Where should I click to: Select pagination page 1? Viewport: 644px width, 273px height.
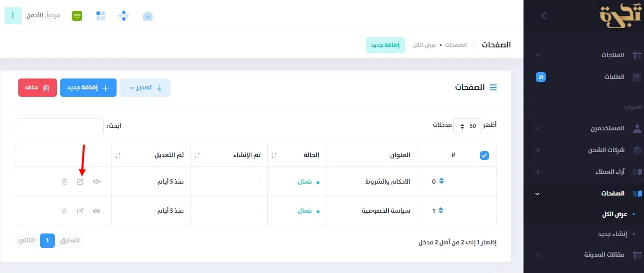click(x=47, y=240)
